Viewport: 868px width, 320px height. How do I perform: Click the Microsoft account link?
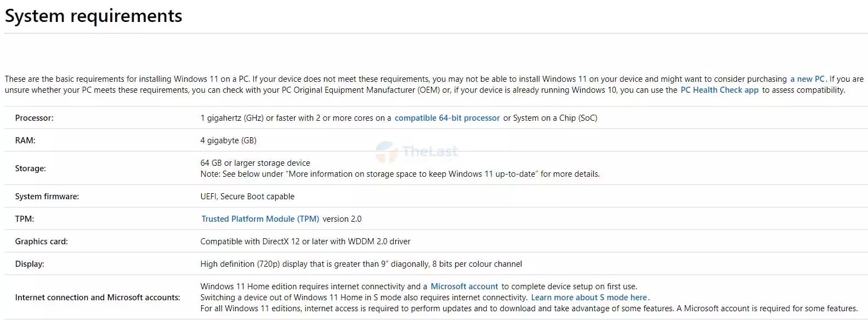tap(464, 287)
